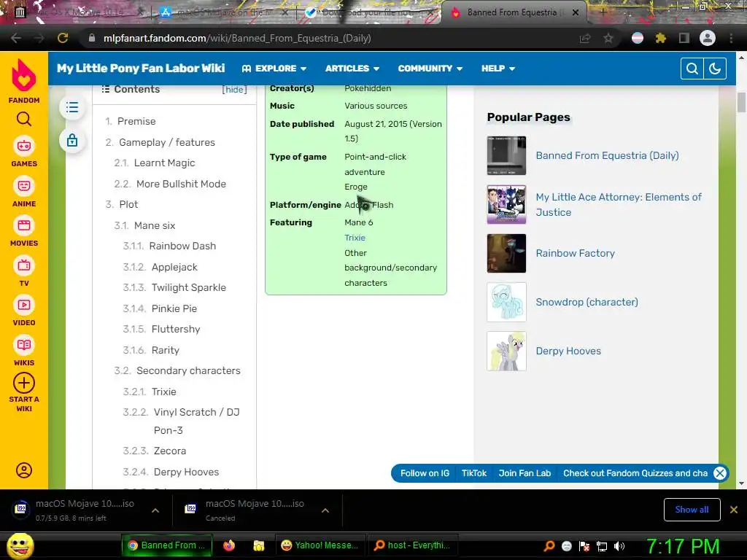
Task: Open options for canceled Mojave iso download
Action: tap(325, 510)
